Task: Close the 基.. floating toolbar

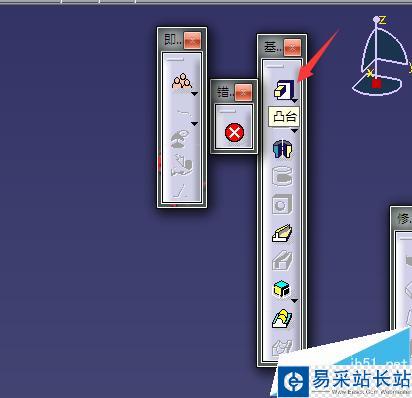Action: coord(292,48)
